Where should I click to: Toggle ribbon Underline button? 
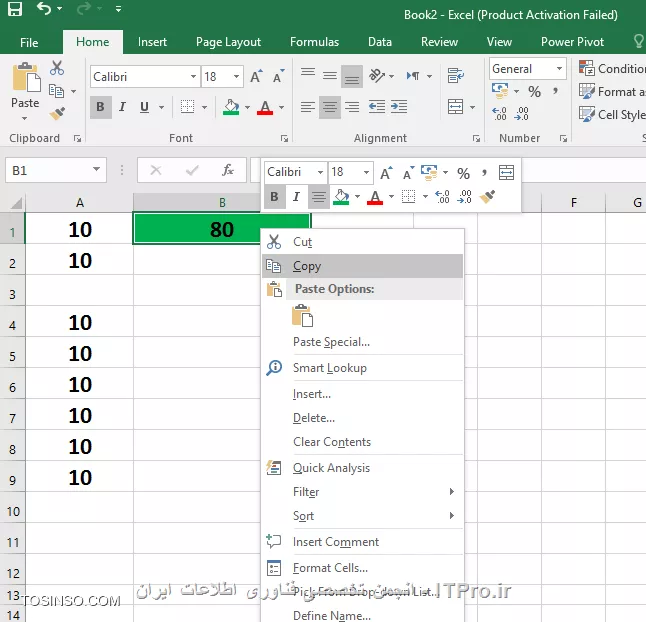point(144,107)
